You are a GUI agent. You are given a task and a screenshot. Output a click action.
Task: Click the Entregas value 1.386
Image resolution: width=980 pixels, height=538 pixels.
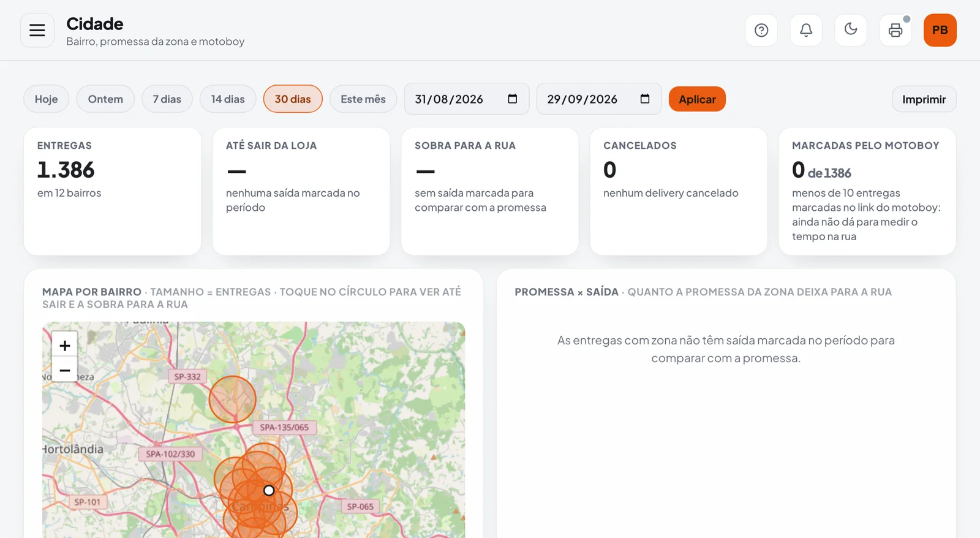coord(66,170)
